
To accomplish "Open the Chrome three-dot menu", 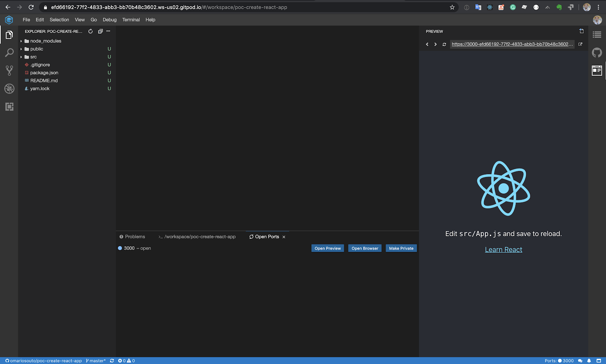I will (598, 7).
